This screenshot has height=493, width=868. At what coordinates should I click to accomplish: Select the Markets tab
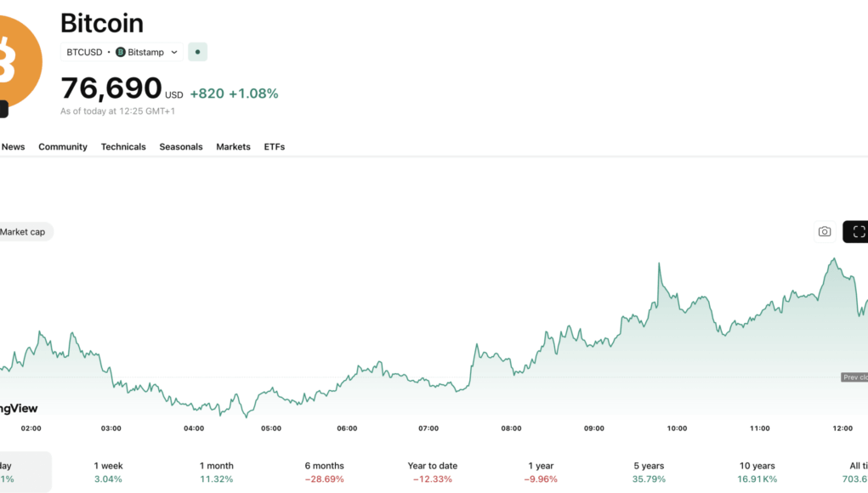[233, 147]
